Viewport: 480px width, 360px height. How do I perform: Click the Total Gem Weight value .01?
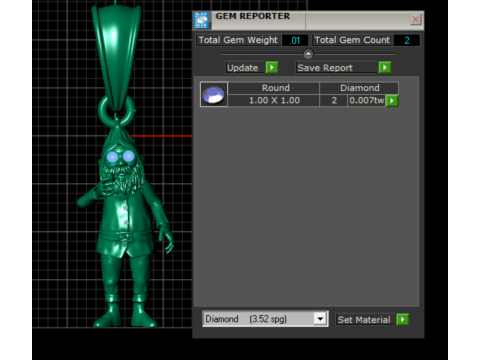click(x=295, y=40)
